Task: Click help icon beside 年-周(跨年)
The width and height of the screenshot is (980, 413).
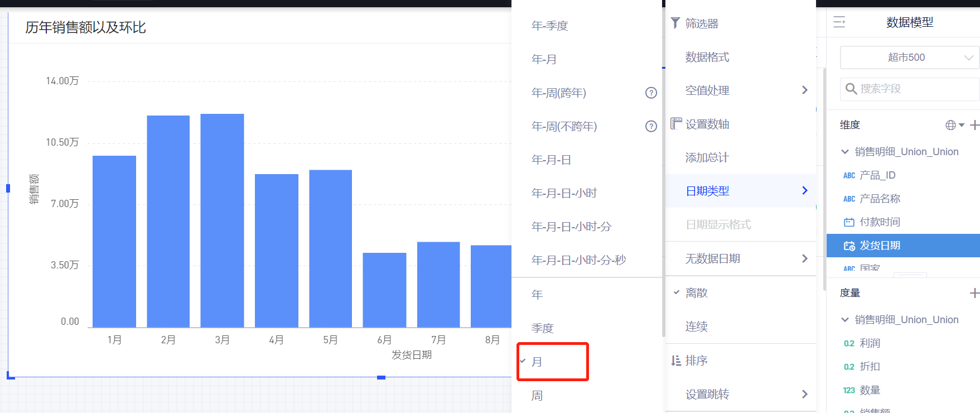Action: pyautogui.click(x=651, y=93)
